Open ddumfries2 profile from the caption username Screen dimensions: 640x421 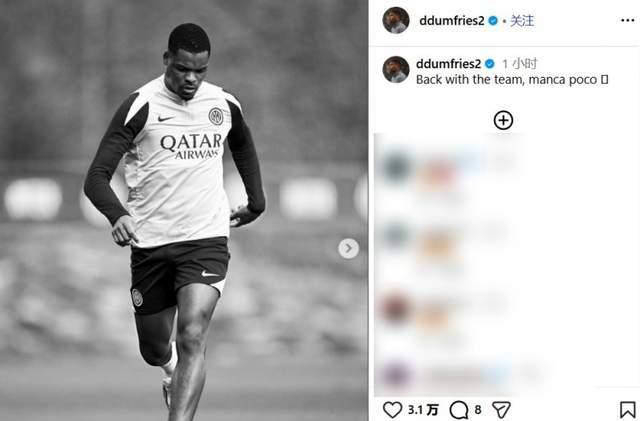coord(449,64)
